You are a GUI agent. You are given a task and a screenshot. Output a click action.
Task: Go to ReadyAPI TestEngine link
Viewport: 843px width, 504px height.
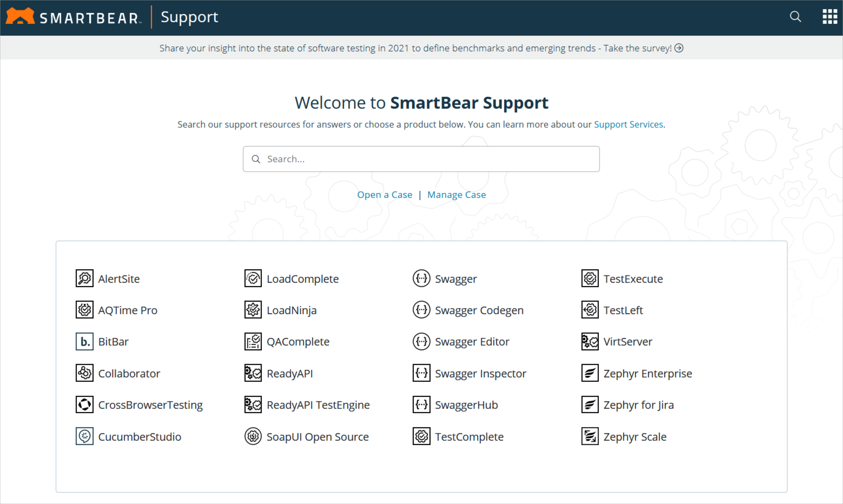(x=318, y=405)
